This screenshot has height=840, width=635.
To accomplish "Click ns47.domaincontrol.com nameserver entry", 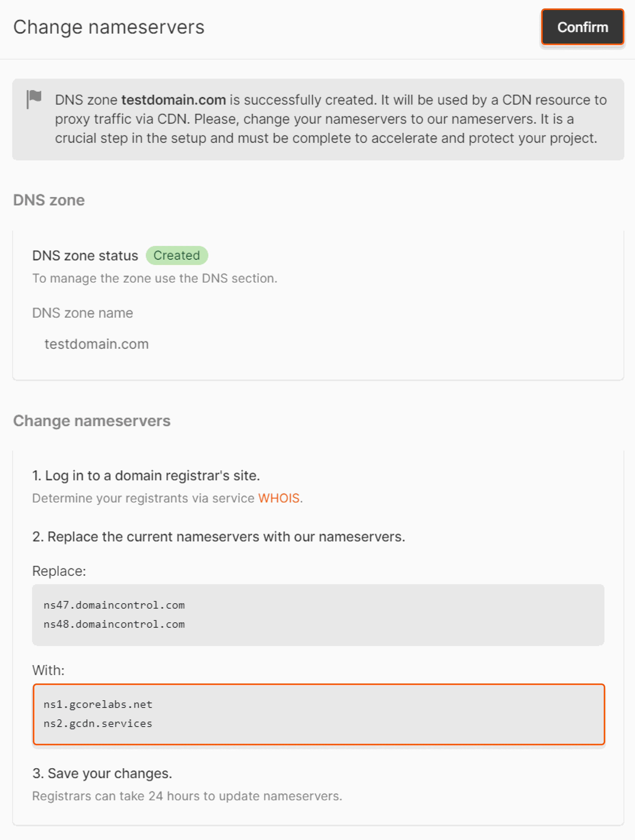I will click(114, 605).
